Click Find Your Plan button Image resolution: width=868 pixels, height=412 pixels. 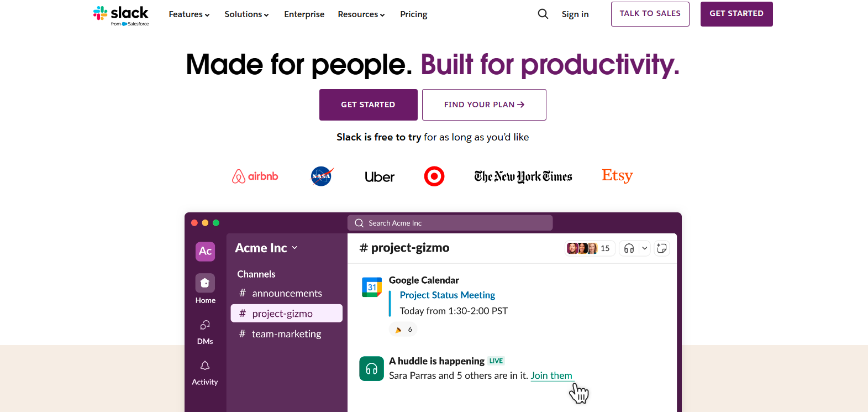coord(484,105)
